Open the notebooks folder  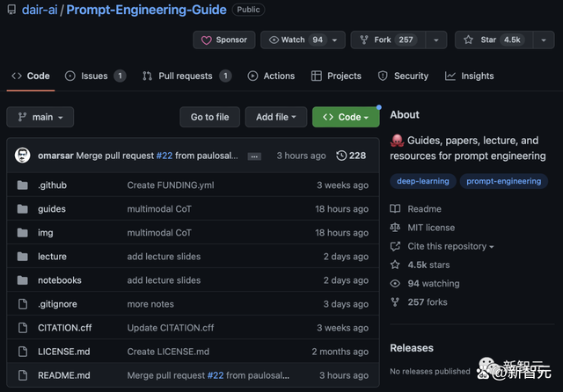[60, 280]
